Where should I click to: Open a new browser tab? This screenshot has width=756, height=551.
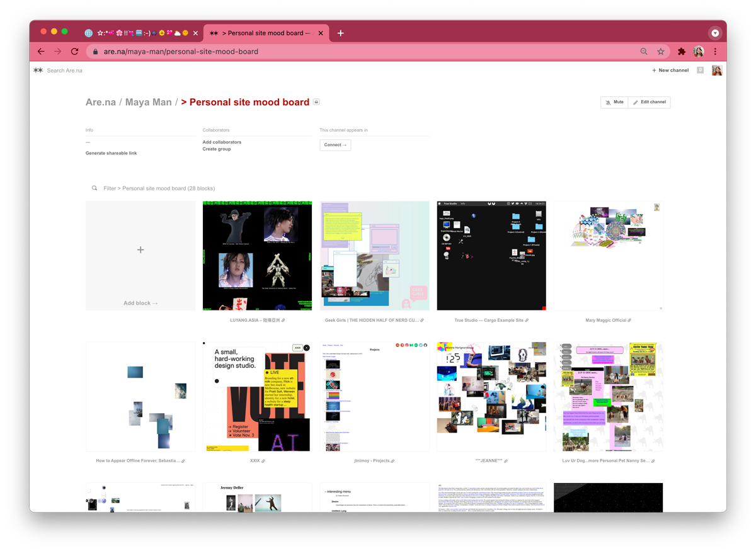340,33
